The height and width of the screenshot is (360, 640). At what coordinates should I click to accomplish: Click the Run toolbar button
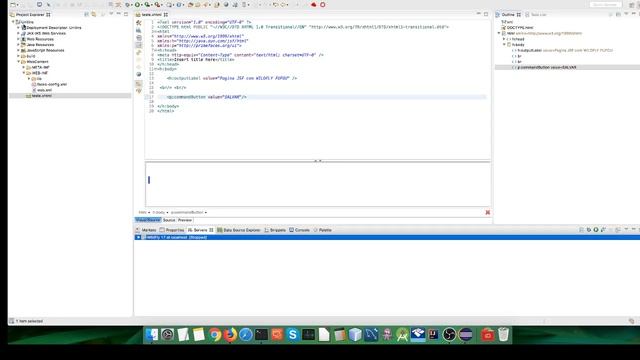click(x=138, y=5)
